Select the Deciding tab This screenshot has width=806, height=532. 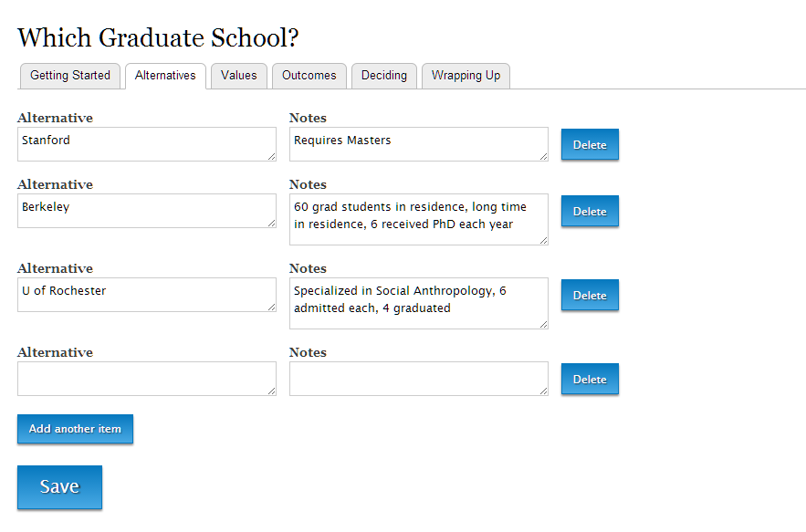pos(384,76)
